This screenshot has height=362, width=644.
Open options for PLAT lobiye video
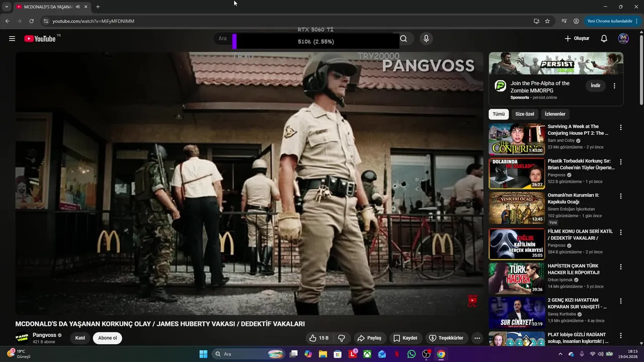click(x=620, y=335)
